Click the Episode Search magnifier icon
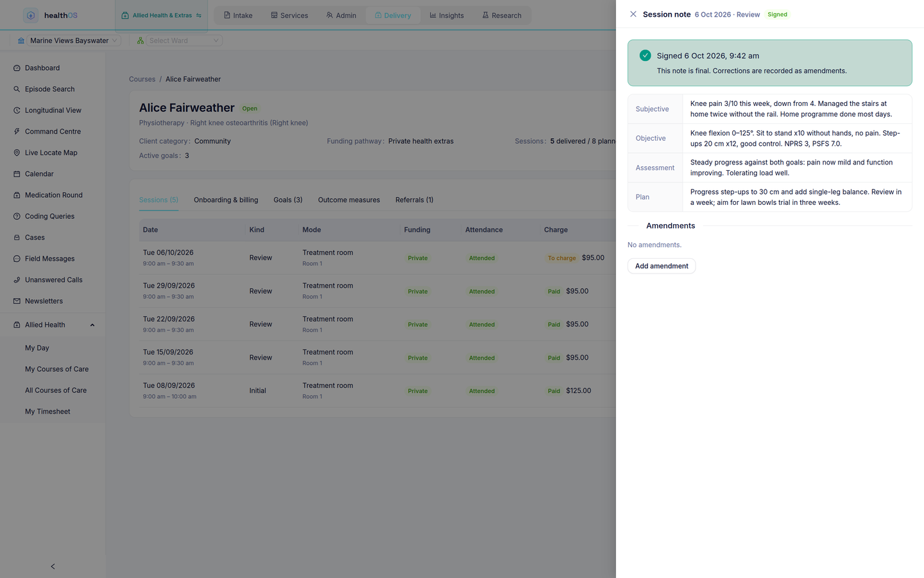The image size is (924, 578). [17, 89]
